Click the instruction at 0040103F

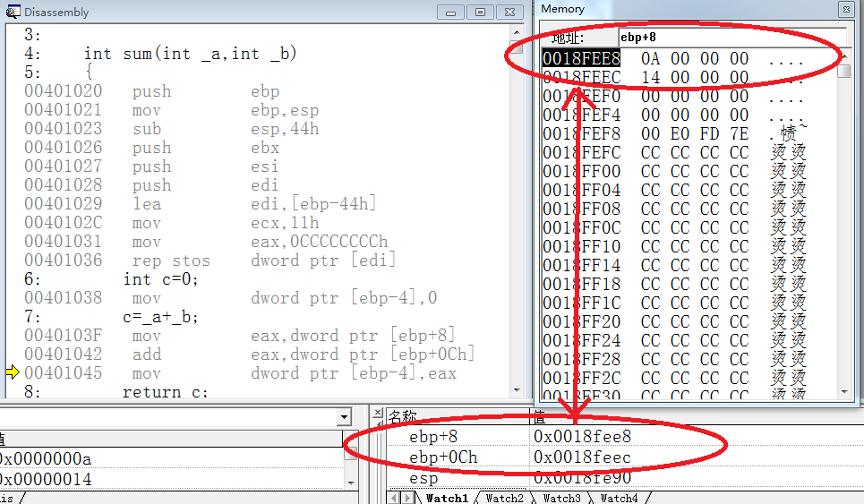coord(240,336)
